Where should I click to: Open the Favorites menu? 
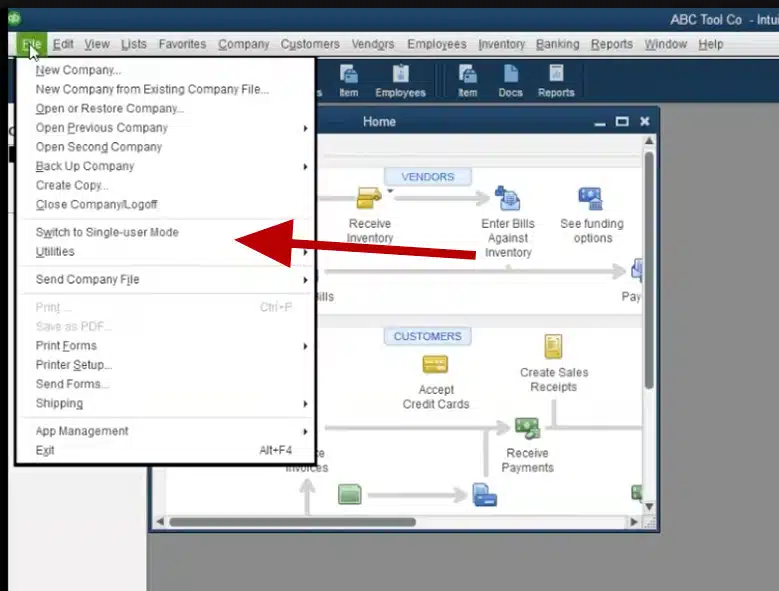point(182,44)
